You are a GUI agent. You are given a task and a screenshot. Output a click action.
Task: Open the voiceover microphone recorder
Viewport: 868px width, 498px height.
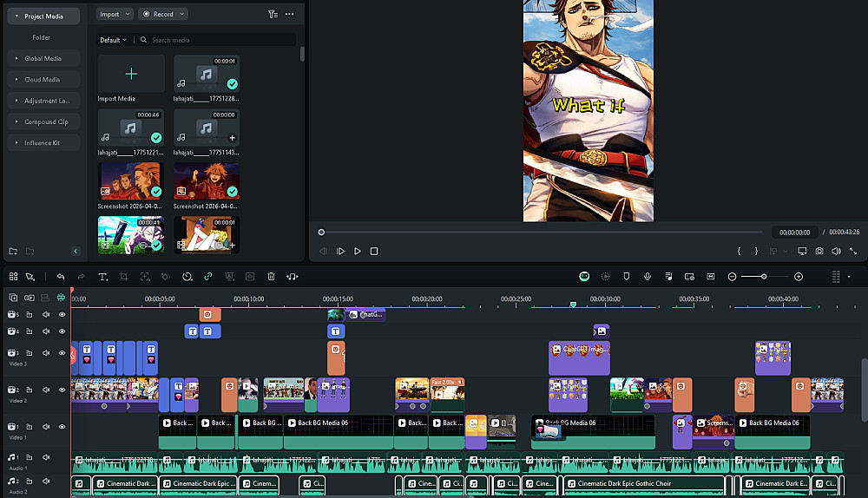(x=647, y=277)
